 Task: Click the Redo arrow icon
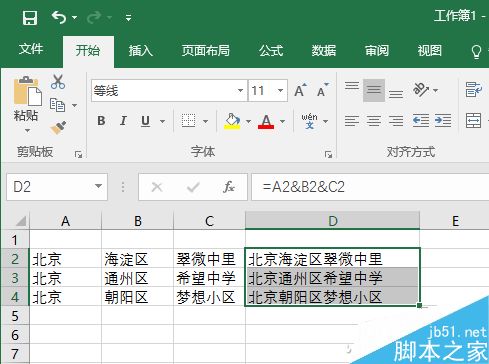coord(94,17)
